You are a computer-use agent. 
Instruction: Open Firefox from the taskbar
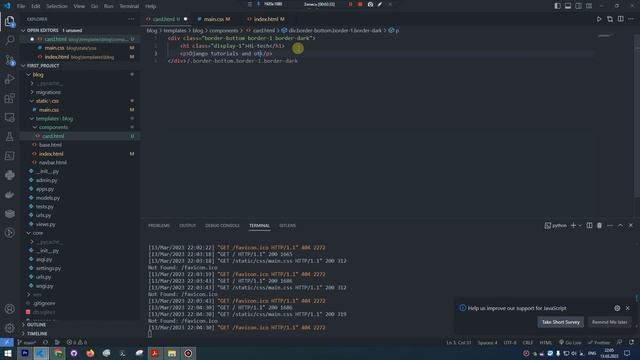tap(90, 353)
